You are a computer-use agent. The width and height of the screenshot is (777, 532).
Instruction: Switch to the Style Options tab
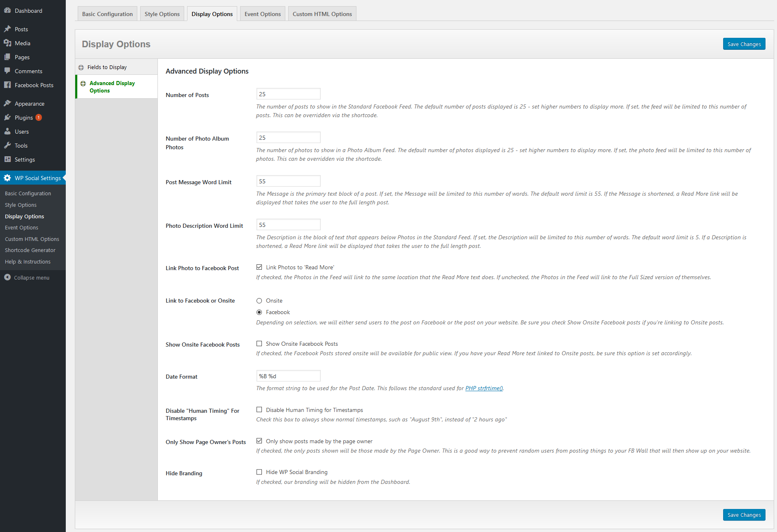click(162, 14)
